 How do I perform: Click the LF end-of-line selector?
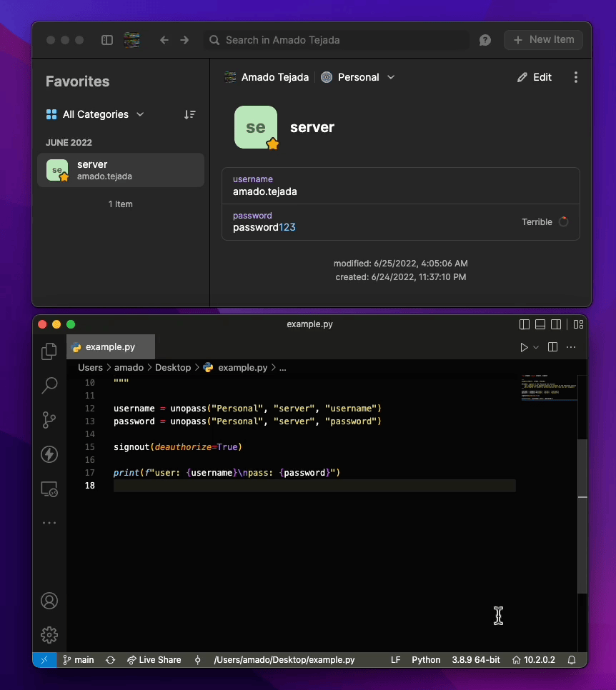(x=395, y=659)
